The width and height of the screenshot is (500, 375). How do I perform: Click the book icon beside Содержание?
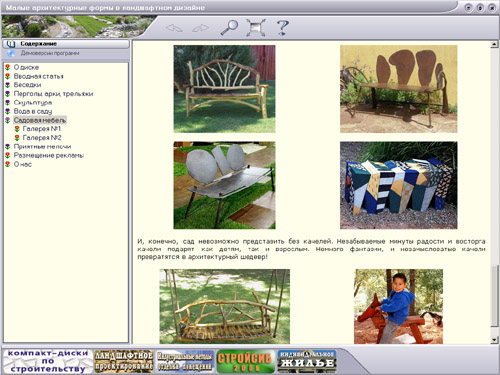tap(11, 44)
